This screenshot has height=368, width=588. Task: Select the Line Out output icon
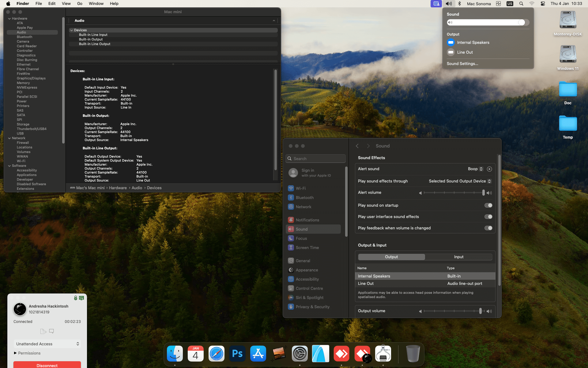(x=450, y=52)
